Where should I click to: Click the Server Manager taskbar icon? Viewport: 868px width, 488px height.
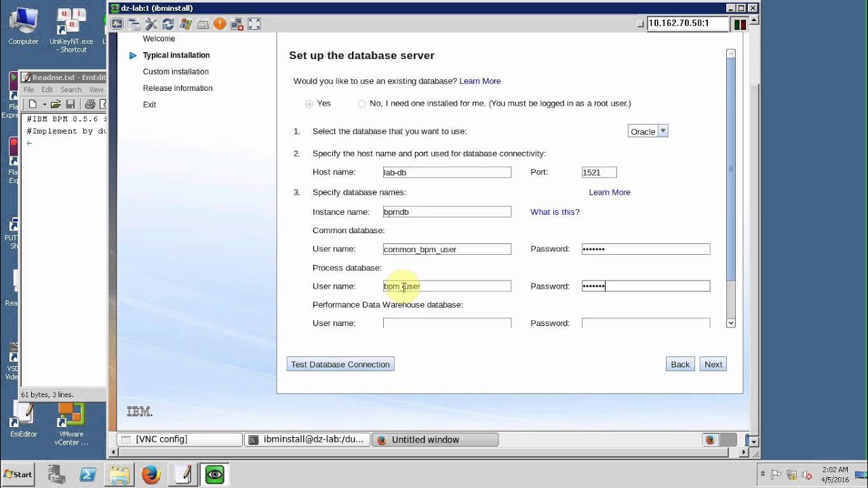[58, 474]
